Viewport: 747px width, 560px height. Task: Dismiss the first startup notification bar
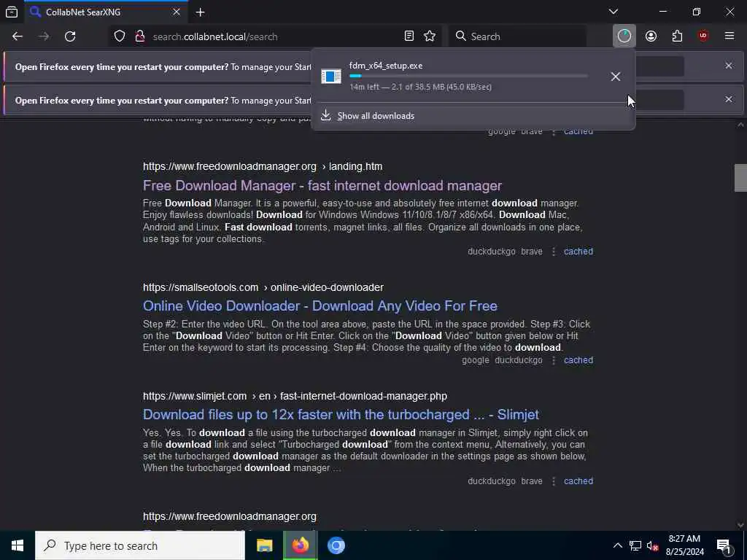(x=729, y=66)
